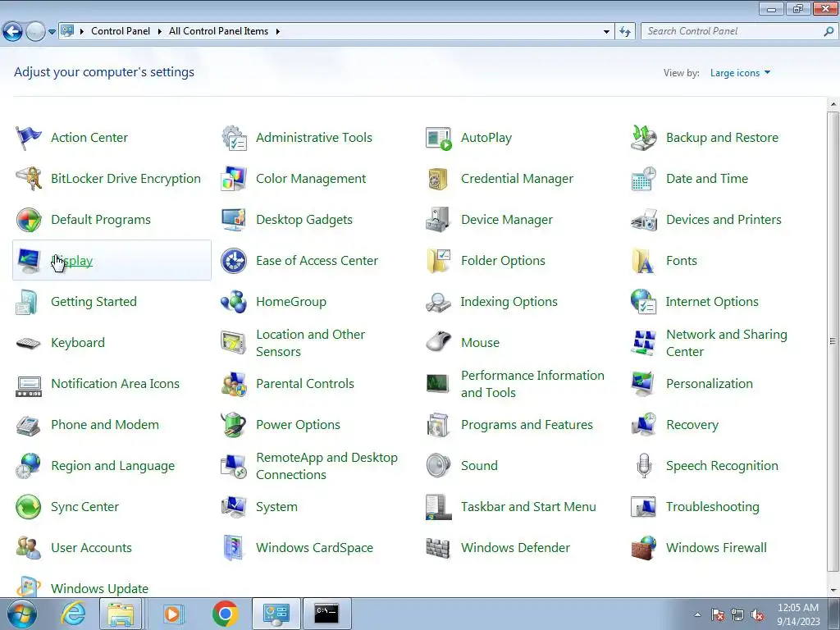Open Taskbar and Start Menu

tap(528, 507)
